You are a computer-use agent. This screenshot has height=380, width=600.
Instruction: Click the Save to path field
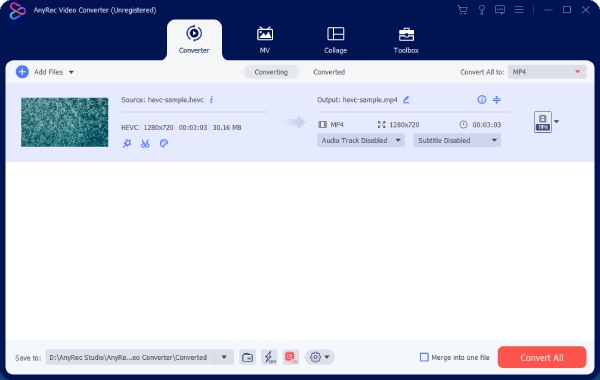130,357
